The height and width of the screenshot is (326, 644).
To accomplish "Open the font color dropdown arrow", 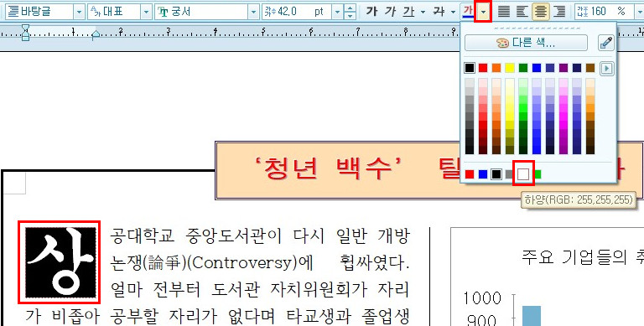I will pyautogui.click(x=483, y=12).
